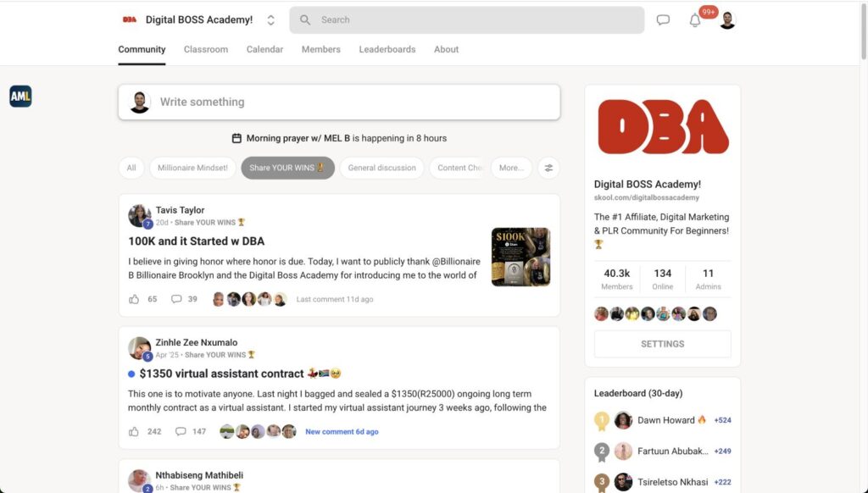Click the Write something post box
Viewport: 868px width, 493px height.
[339, 102]
